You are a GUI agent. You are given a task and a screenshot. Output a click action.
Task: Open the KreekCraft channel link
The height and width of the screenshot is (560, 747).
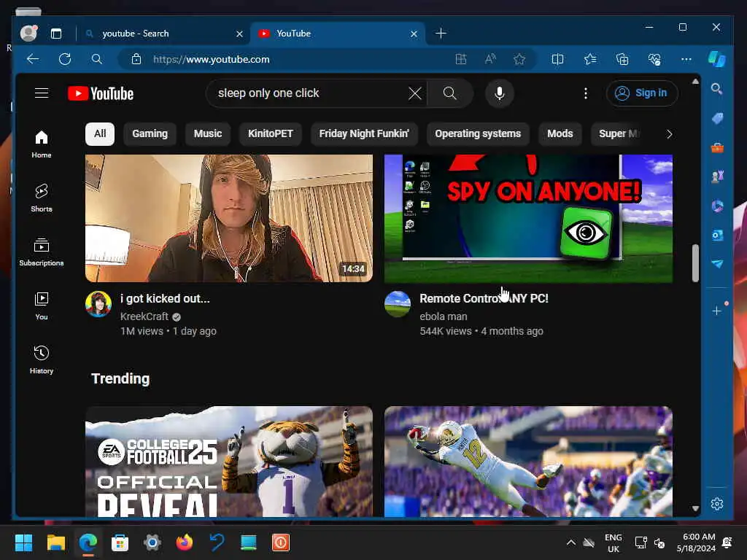coord(144,316)
